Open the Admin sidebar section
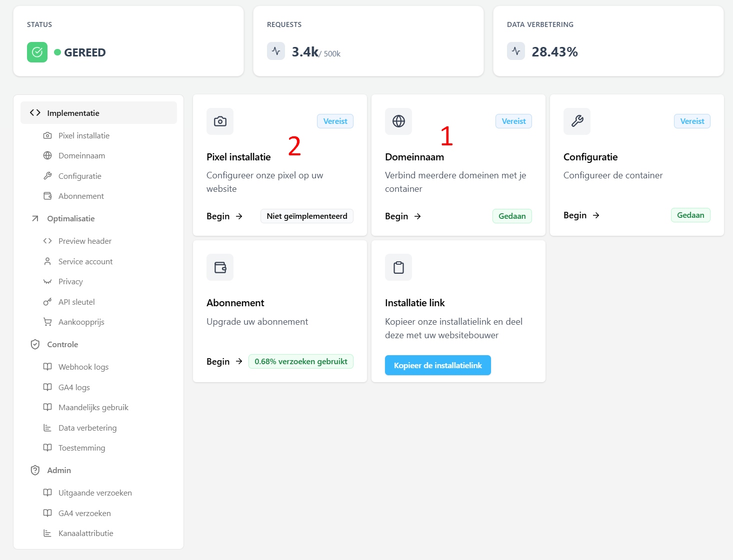 [x=59, y=471]
